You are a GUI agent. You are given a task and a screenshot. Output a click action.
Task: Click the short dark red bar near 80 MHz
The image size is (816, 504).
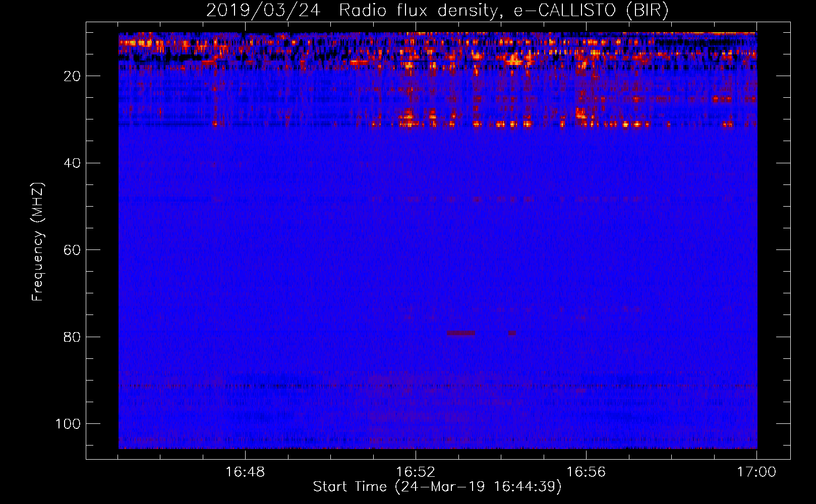512,333
